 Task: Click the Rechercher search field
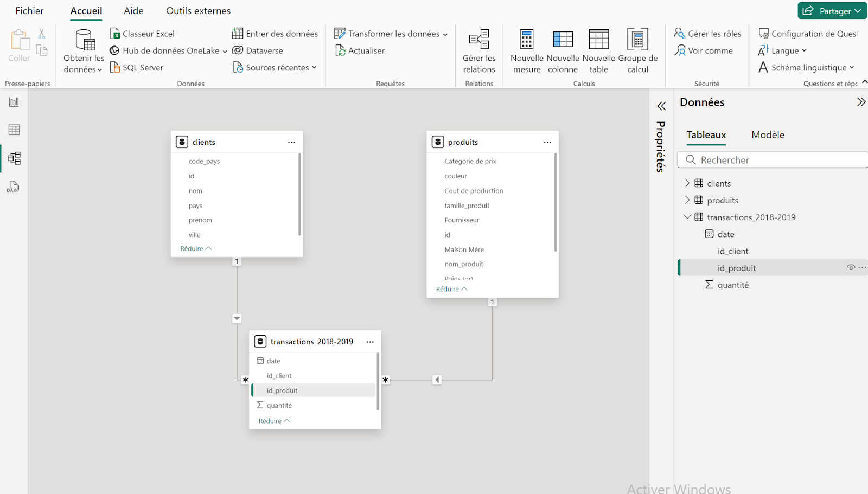point(773,160)
